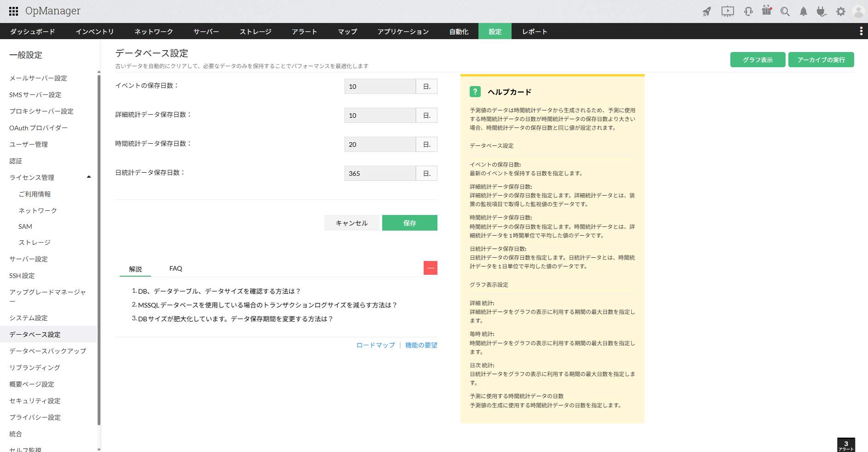Select データベースバックアップ in the sidebar
The height and width of the screenshot is (452, 868).
click(48, 351)
